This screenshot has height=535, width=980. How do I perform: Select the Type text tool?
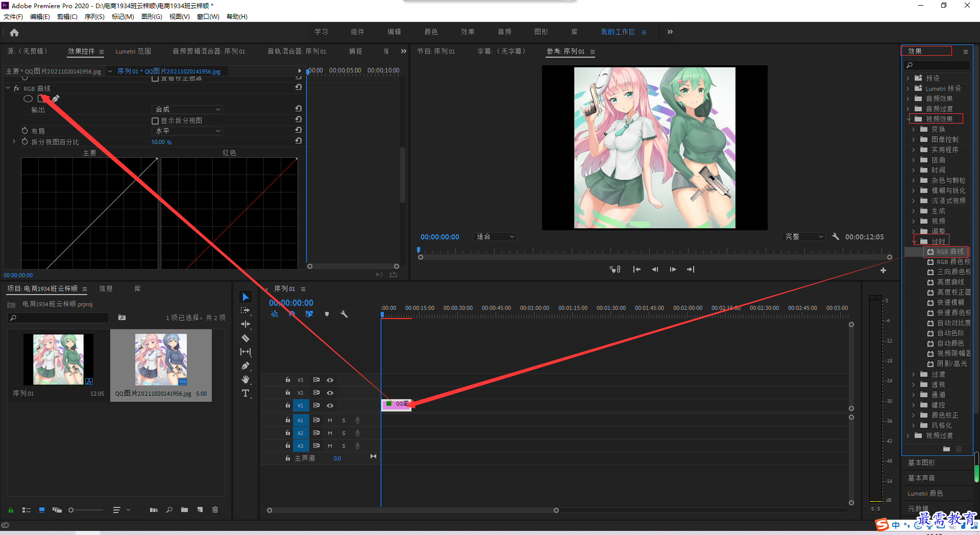246,393
